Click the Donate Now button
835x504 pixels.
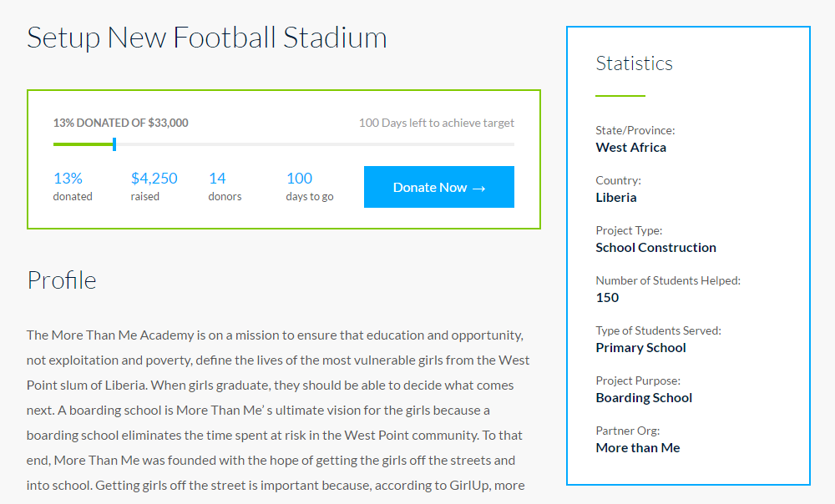(x=438, y=187)
